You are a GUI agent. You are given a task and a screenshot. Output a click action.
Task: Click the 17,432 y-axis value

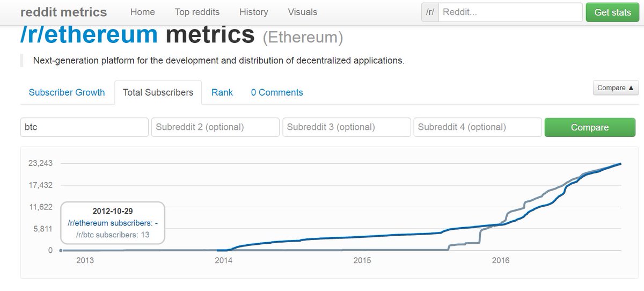pos(40,185)
